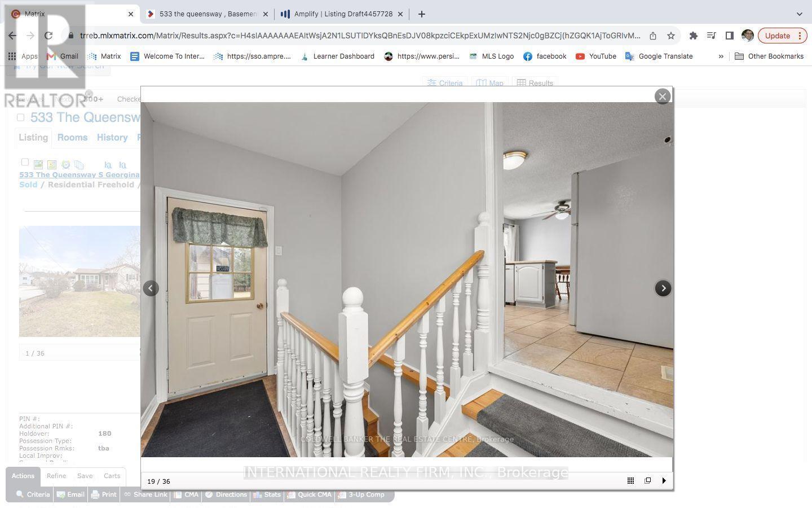This screenshot has width=812, height=508.
Task: Expand the tab search dropdown arrow
Action: coord(800,14)
